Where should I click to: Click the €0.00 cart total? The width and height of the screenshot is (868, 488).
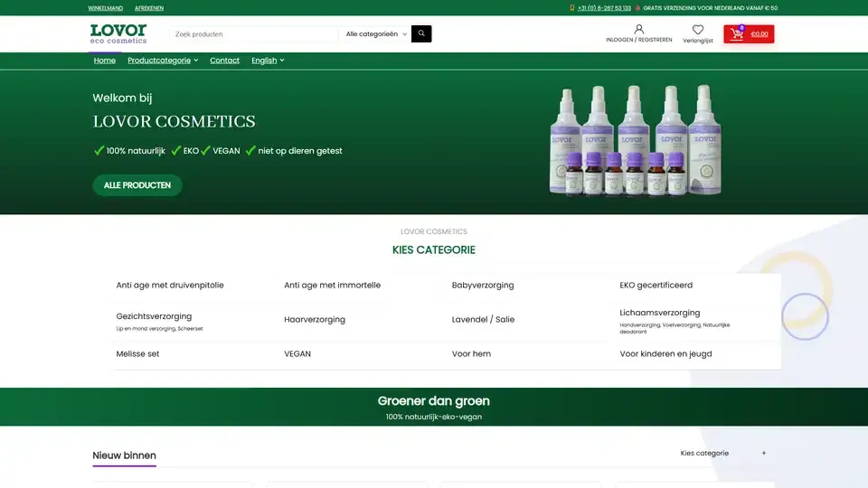coord(759,33)
